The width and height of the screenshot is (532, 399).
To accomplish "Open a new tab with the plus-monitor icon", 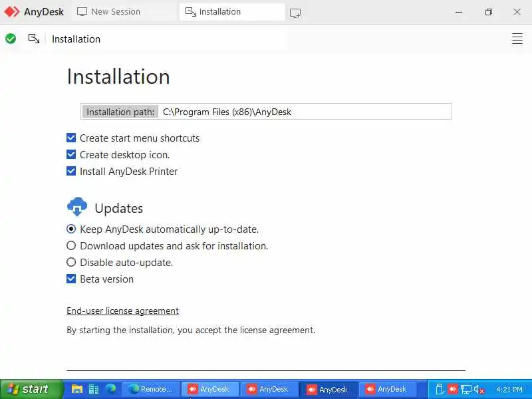I will point(295,13).
